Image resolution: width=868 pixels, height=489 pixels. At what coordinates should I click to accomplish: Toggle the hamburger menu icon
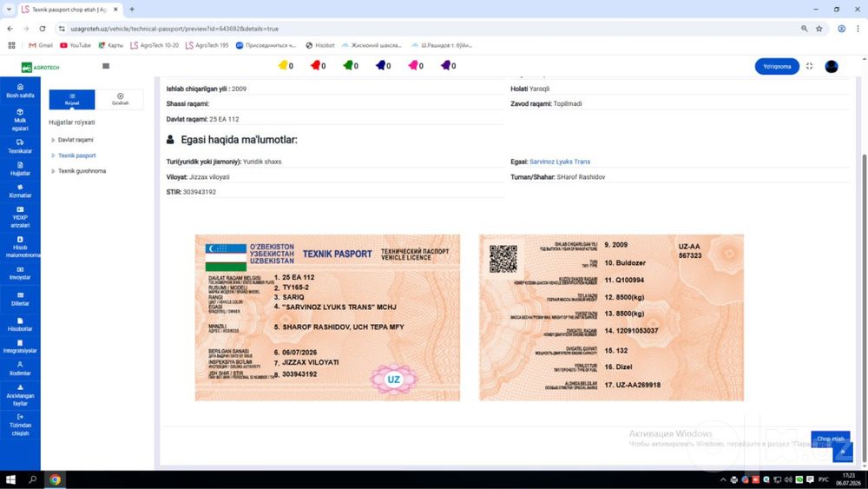pyautogui.click(x=106, y=66)
